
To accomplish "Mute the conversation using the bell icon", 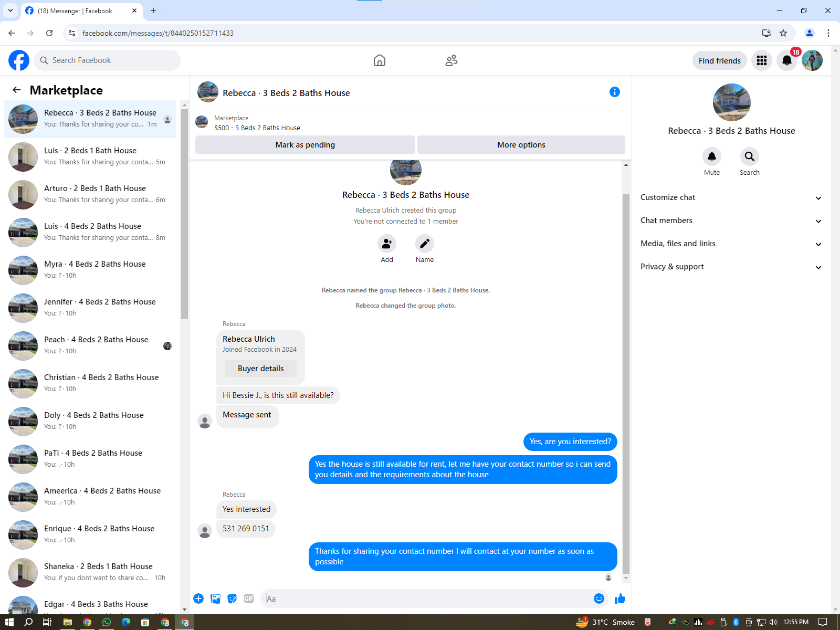I will (712, 156).
